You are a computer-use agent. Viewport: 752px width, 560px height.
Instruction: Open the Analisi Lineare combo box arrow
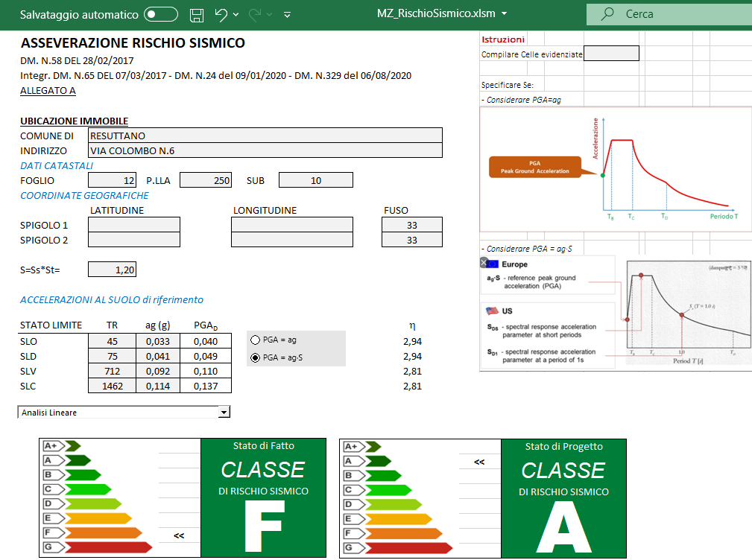pos(224,412)
